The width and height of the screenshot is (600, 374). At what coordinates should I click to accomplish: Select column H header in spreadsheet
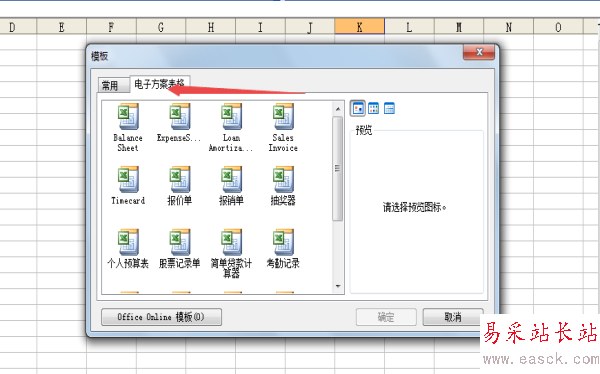pos(211,27)
